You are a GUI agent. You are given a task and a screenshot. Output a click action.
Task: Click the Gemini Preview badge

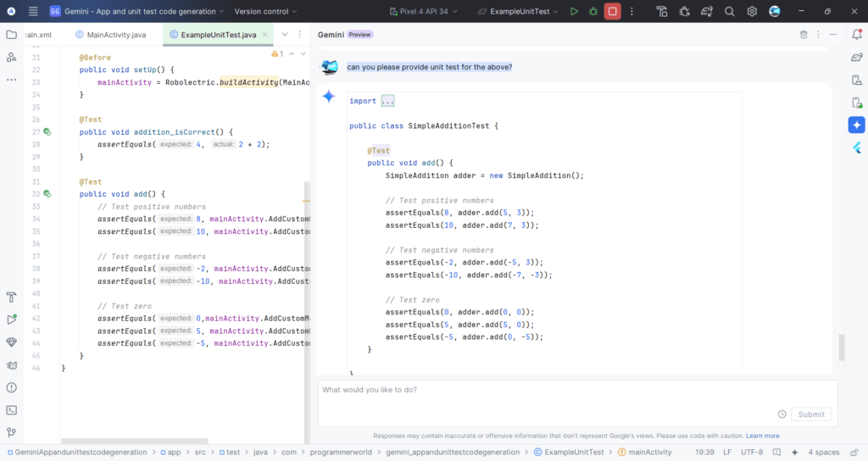point(359,34)
